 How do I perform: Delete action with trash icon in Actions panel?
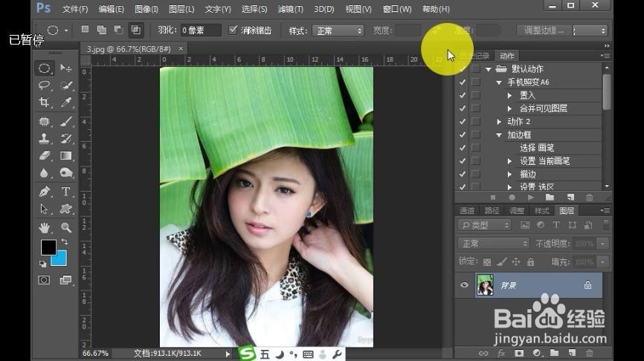(590, 198)
